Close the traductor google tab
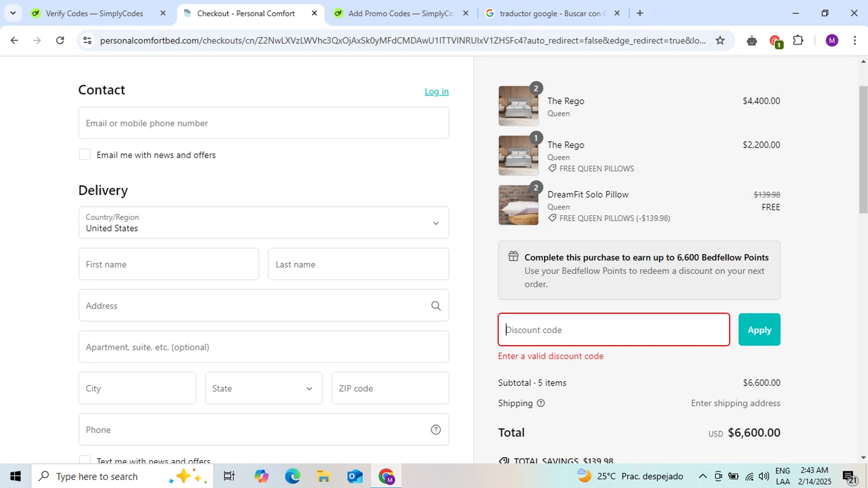This screenshot has height=488, width=868. [617, 13]
